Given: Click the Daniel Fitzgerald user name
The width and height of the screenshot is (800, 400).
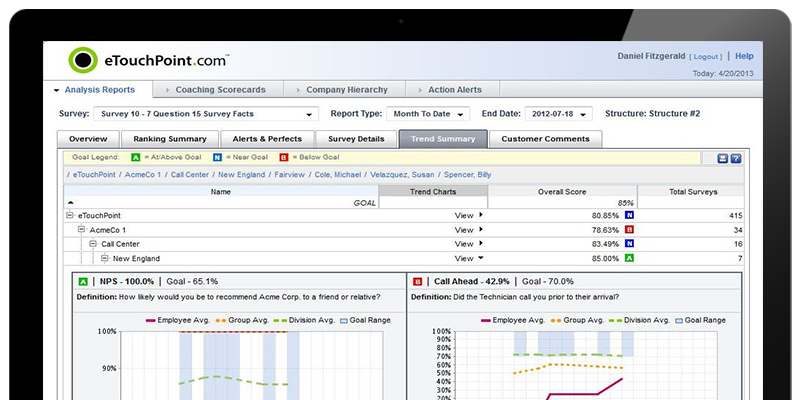Looking at the screenshot, I should click(651, 56).
